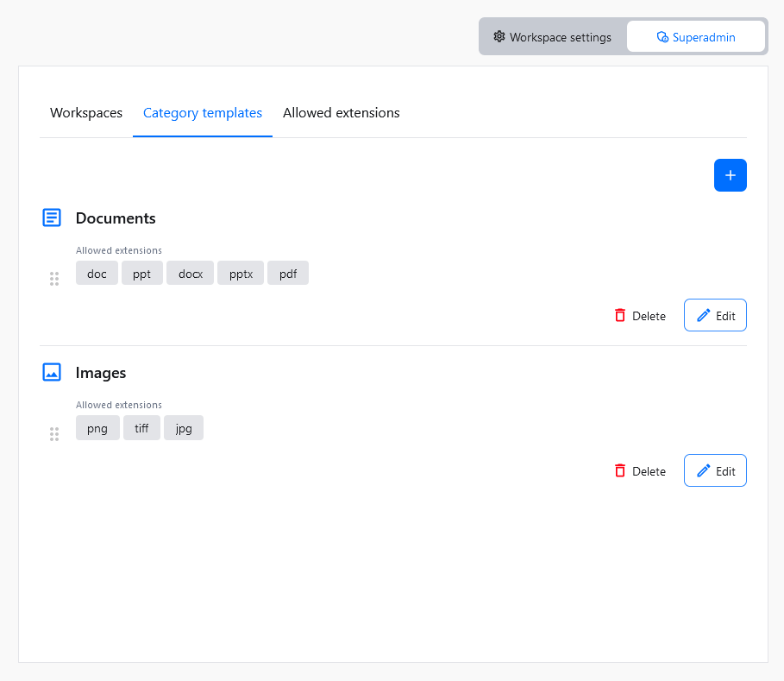
Task: Click the drag handle beside Documents extensions
Action: click(54, 279)
